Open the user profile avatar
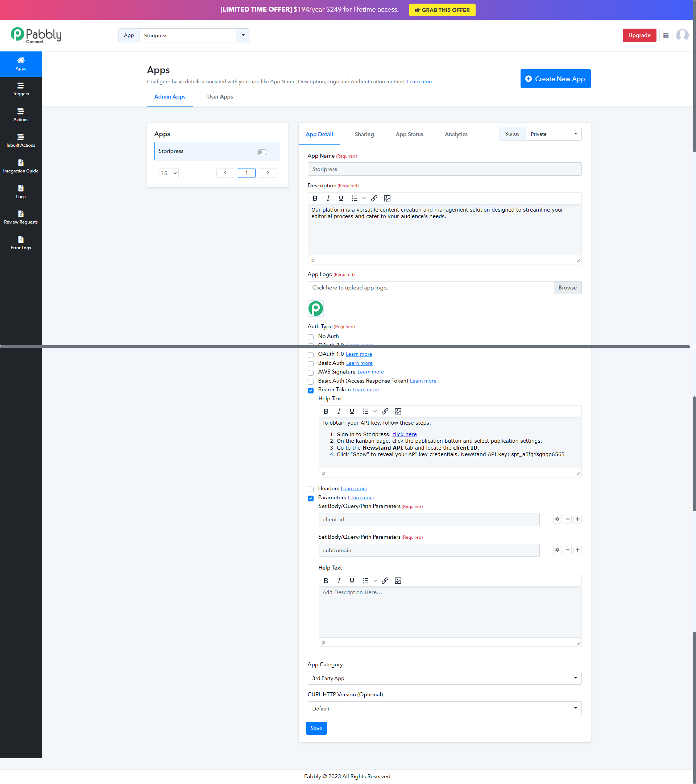Image resolution: width=696 pixels, height=784 pixels. click(x=682, y=35)
